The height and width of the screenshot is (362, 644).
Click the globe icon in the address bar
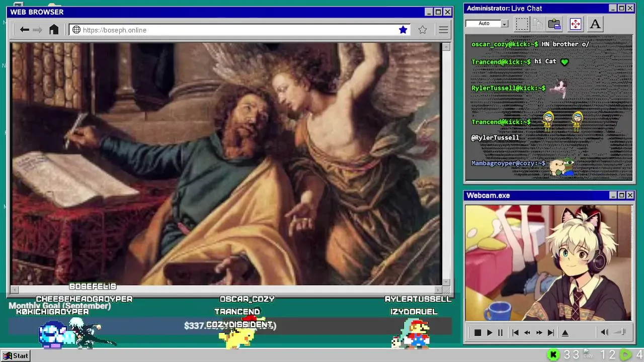tap(76, 30)
